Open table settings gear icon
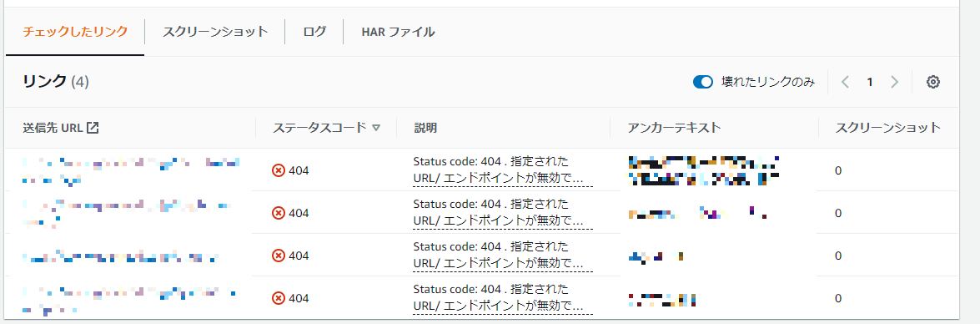The image size is (980, 324). [933, 82]
